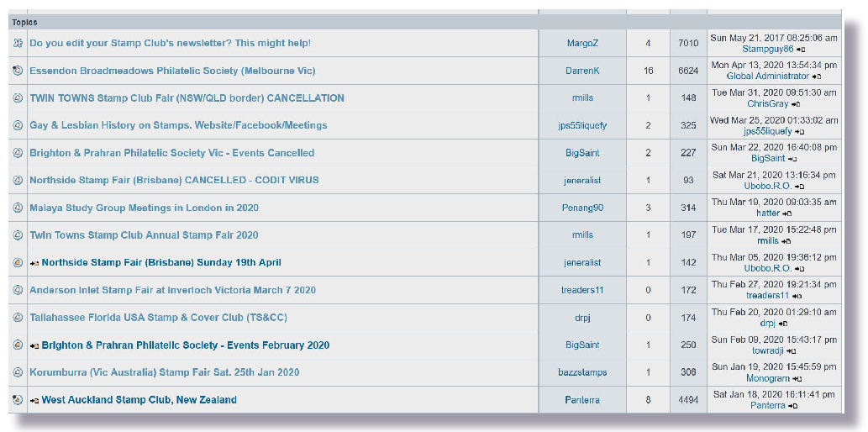View author jps55liquefy in the author column

click(582, 126)
